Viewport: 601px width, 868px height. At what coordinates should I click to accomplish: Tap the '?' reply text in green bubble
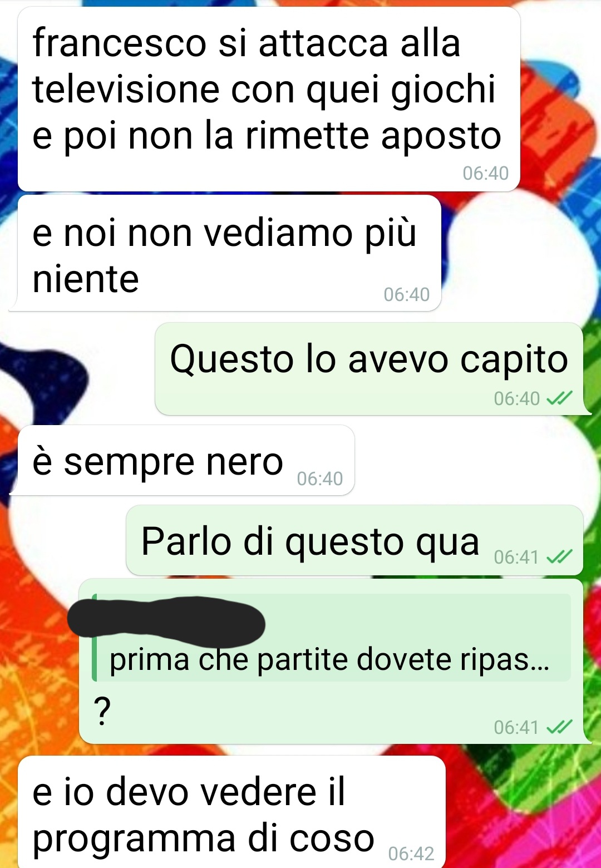[x=102, y=711]
